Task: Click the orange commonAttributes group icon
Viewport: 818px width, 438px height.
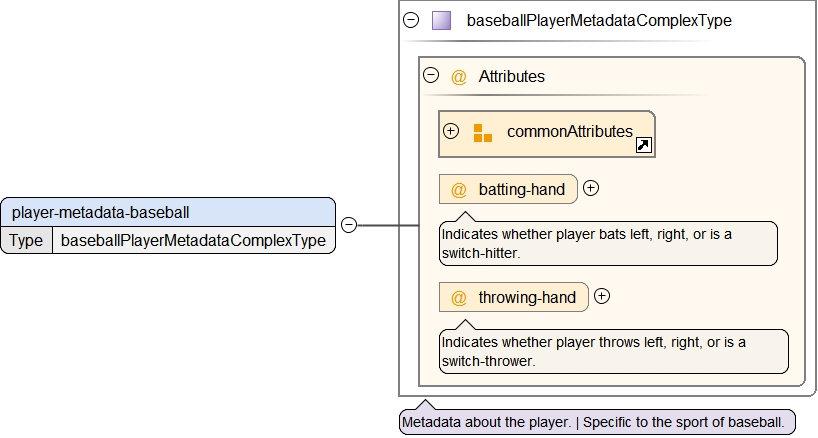Action: [x=483, y=133]
